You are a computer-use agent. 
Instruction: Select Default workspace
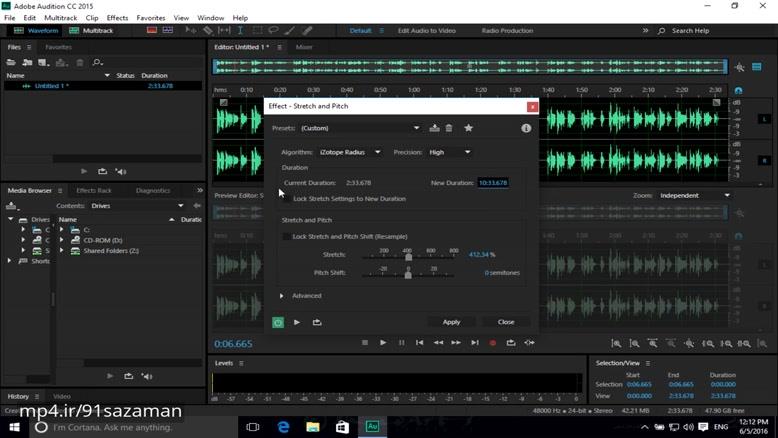point(360,30)
